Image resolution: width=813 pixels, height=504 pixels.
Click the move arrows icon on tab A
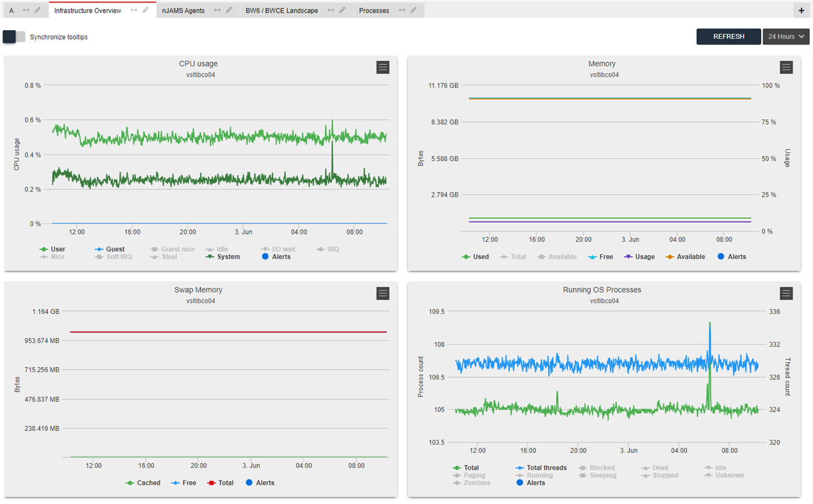point(26,10)
